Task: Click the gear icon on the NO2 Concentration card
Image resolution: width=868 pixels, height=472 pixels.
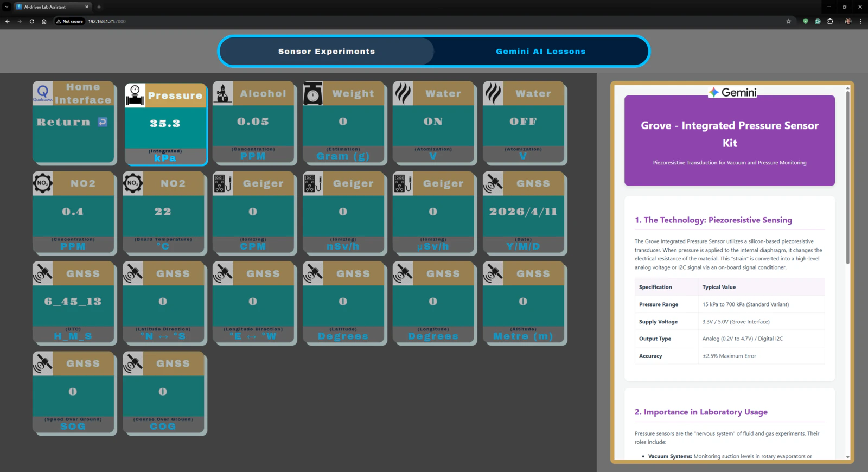Action: click(x=43, y=183)
